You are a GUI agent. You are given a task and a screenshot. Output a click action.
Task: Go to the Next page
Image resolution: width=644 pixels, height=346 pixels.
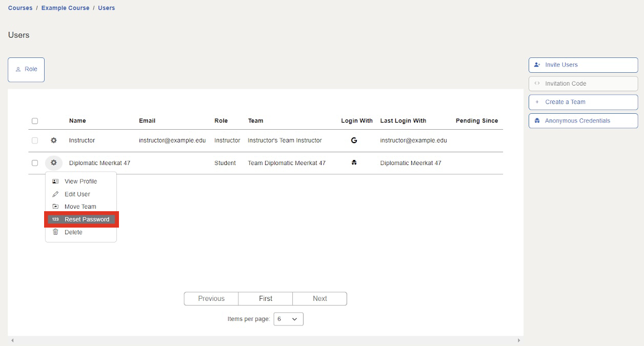pyautogui.click(x=320, y=299)
